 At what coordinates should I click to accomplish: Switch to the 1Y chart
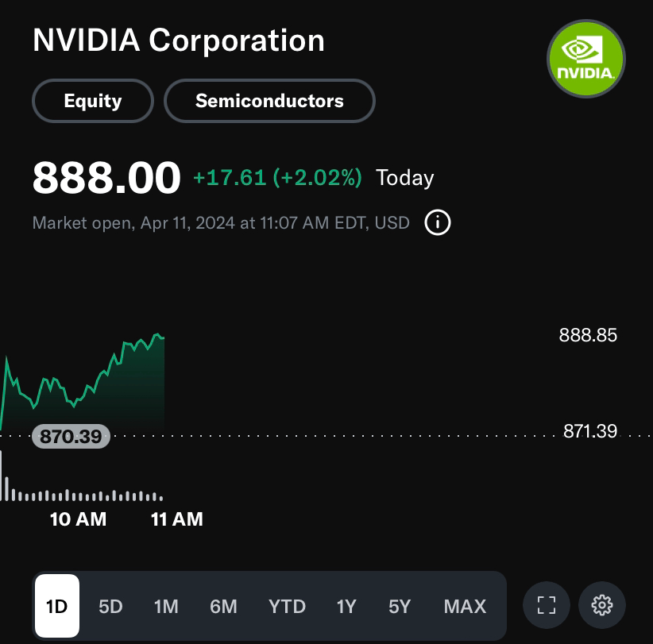(346, 606)
